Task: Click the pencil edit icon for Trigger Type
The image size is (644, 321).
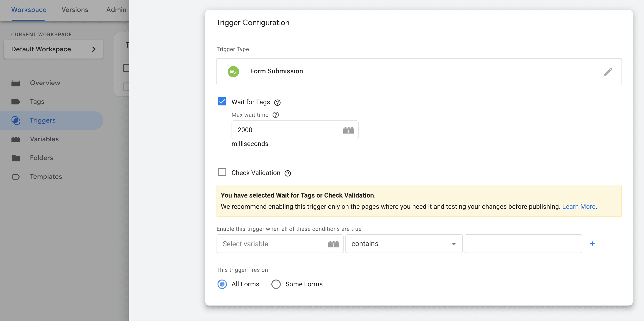Action: (608, 72)
